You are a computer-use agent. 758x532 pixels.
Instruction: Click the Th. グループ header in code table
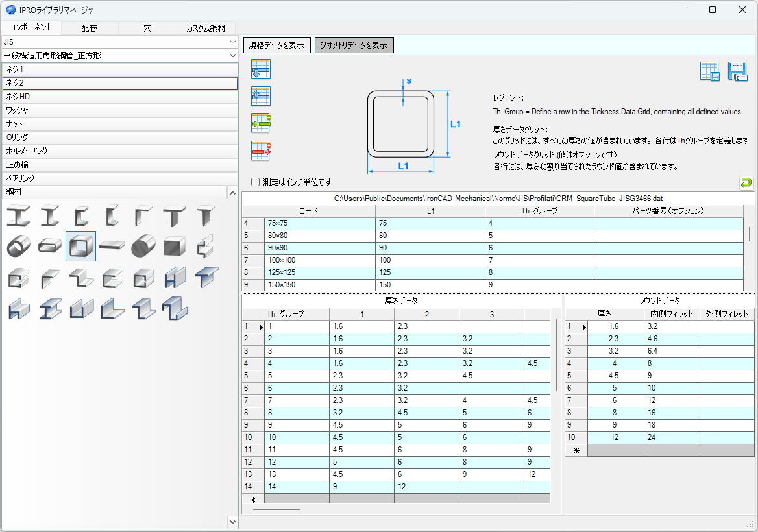click(539, 211)
